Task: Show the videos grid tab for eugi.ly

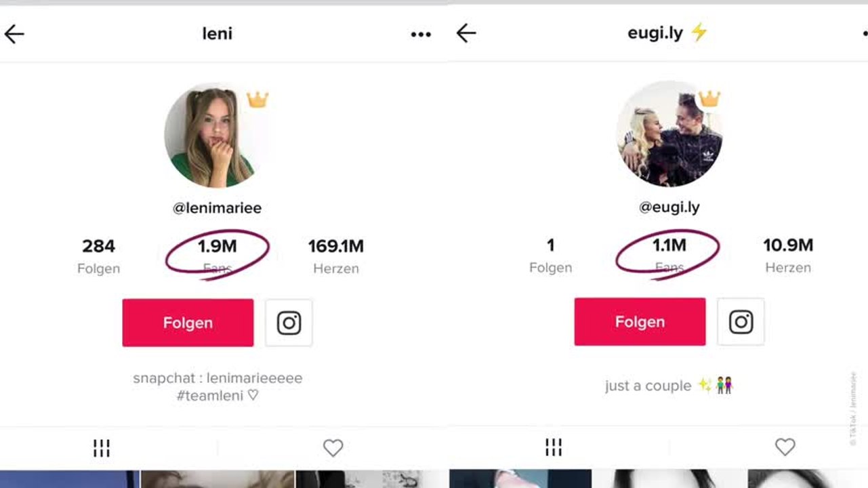Action: coord(554,447)
